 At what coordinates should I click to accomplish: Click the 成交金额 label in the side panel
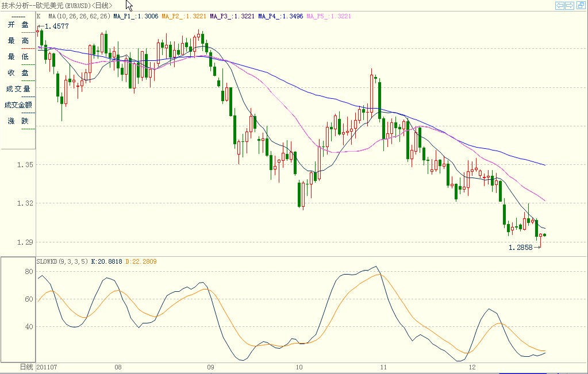point(18,105)
